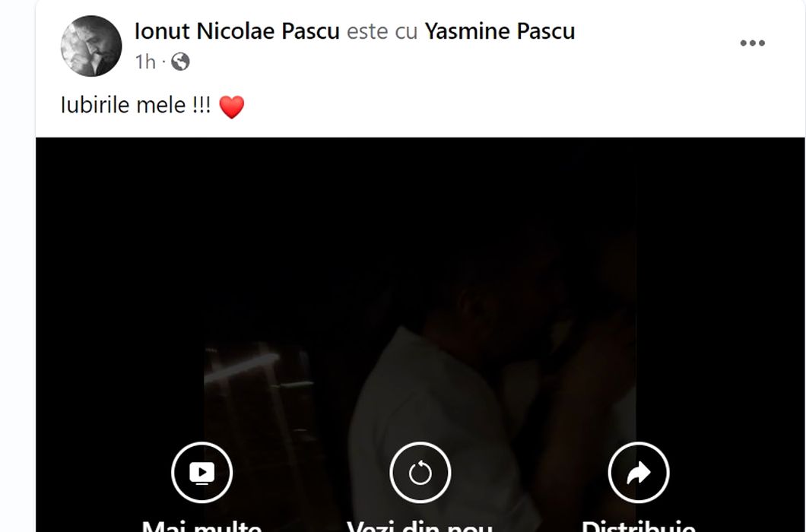Click the 'Vezi din nou' text label

[420, 525]
